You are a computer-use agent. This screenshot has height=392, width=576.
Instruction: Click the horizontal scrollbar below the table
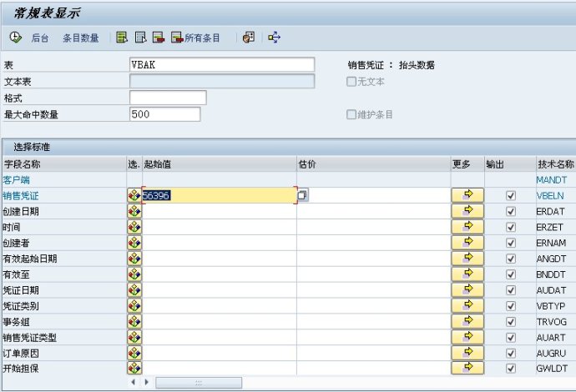click(199, 382)
